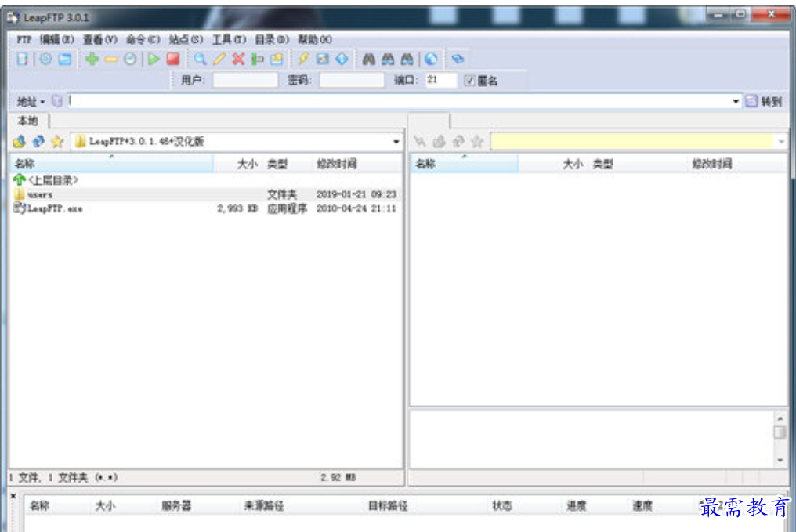The width and height of the screenshot is (796, 532).
Task: Open the 查看(V) menu
Action: tap(100, 40)
